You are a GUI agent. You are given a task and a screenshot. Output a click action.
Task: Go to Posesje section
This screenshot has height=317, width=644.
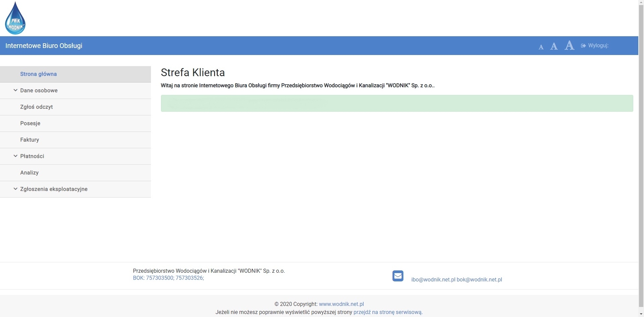click(x=30, y=123)
